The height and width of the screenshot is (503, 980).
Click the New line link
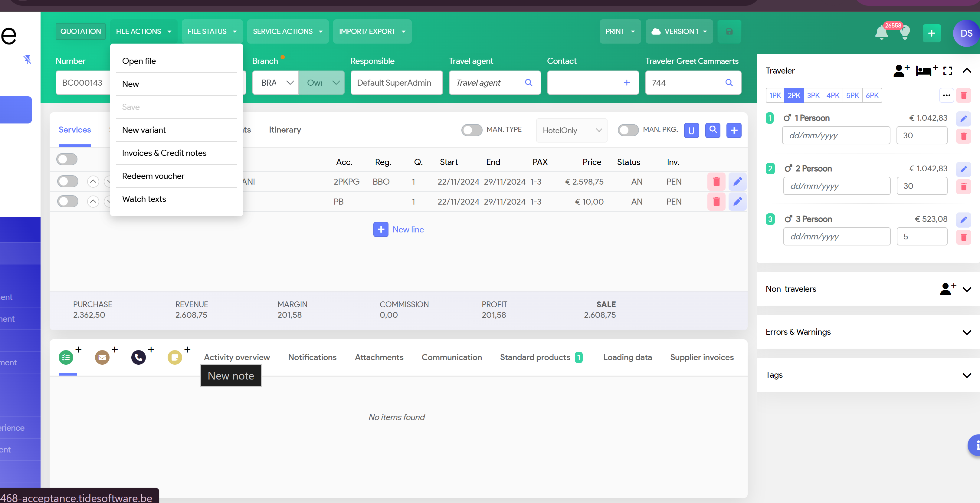[x=408, y=229]
